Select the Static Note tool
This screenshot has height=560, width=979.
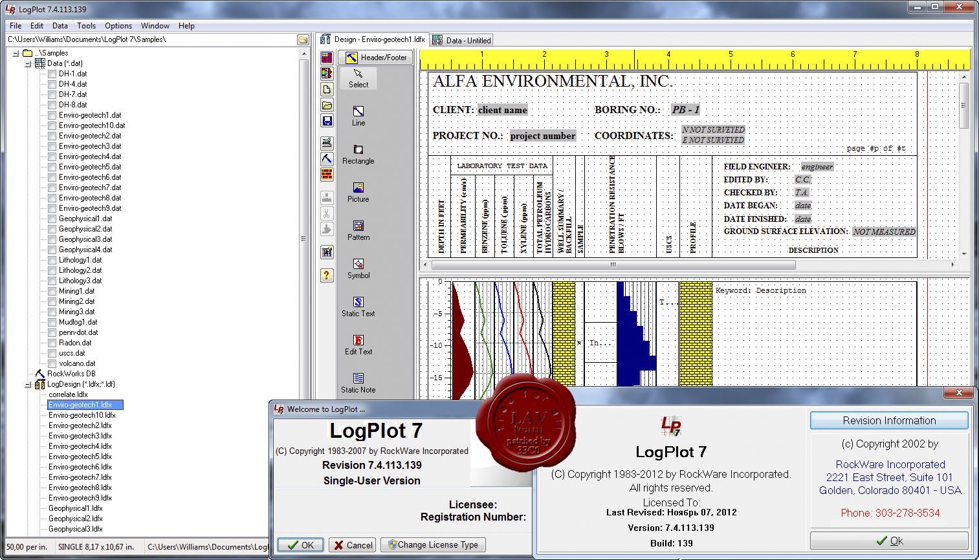[358, 383]
